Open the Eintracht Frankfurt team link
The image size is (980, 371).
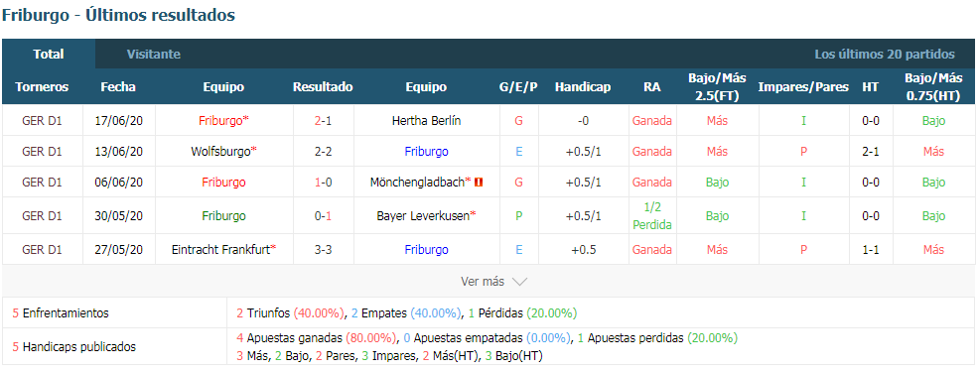223,250
